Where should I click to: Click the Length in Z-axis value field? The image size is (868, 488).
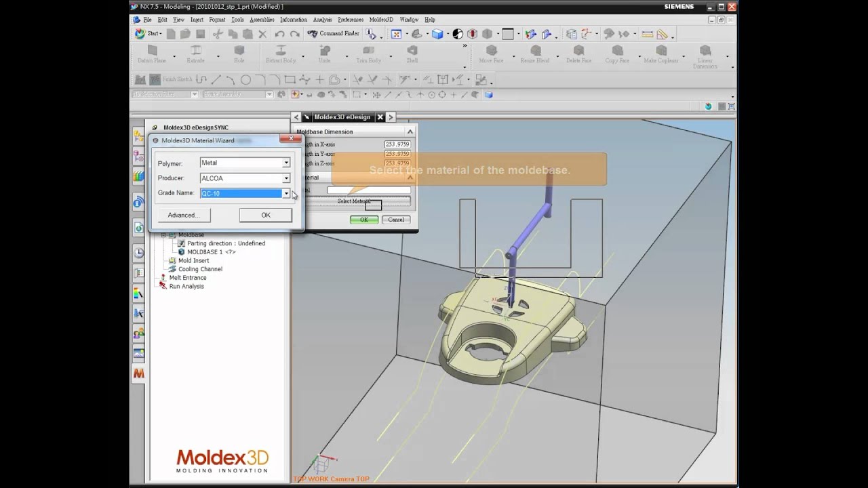click(397, 163)
